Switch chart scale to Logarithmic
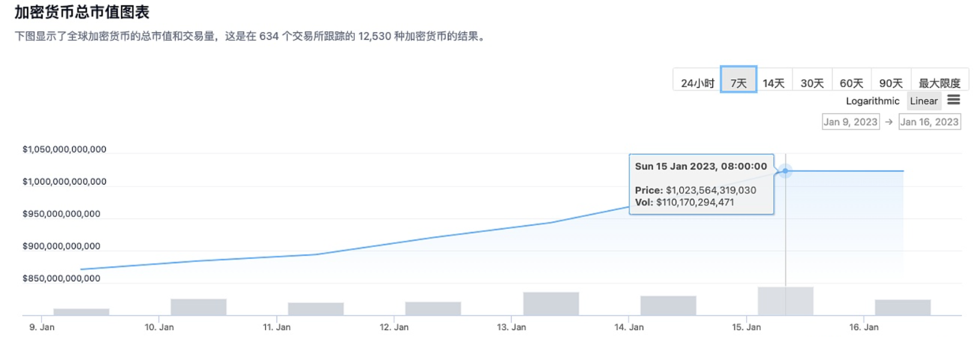 coord(872,101)
